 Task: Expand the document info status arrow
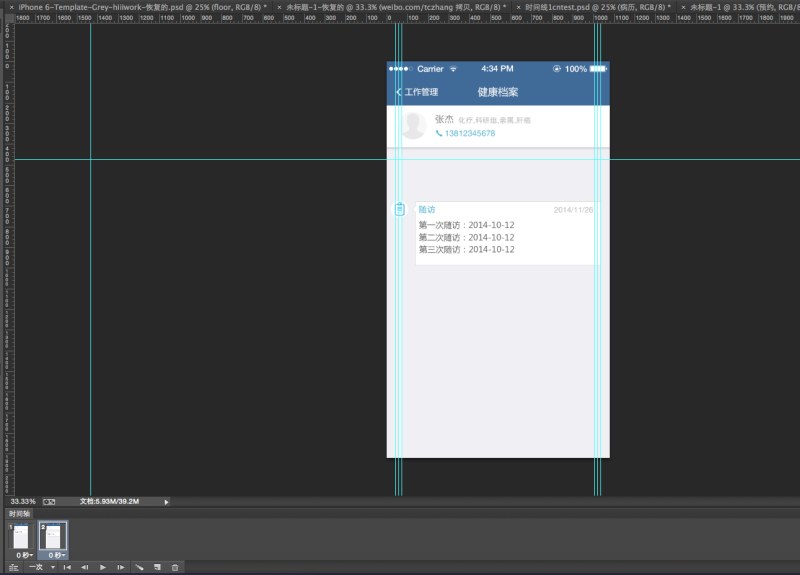pyautogui.click(x=166, y=502)
